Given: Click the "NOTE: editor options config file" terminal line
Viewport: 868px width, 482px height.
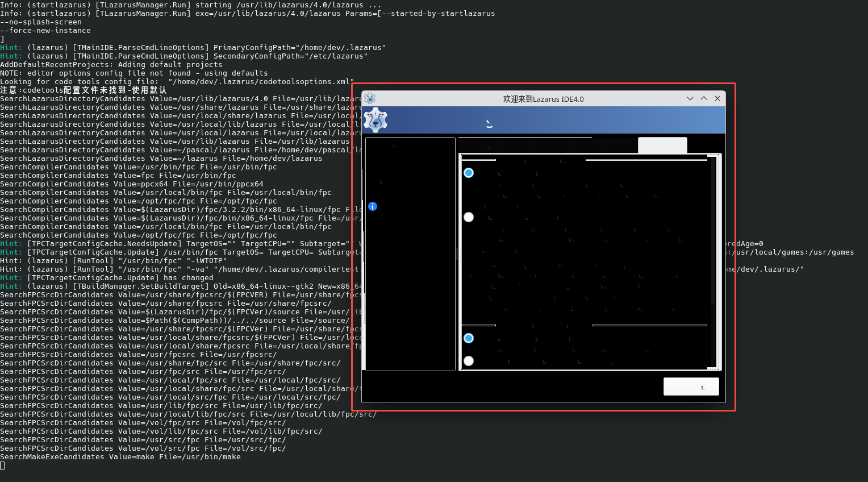Looking at the screenshot, I should [x=134, y=73].
